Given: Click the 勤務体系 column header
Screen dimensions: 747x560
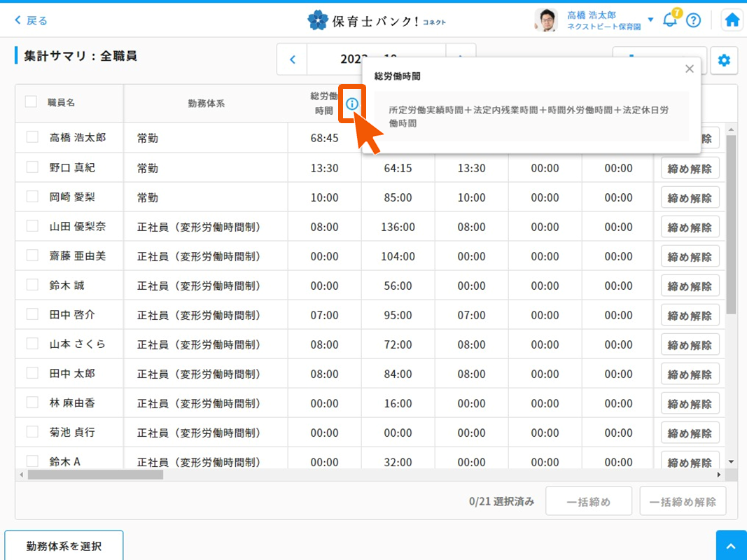Looking at the screenshot, I should pos(206,104).
